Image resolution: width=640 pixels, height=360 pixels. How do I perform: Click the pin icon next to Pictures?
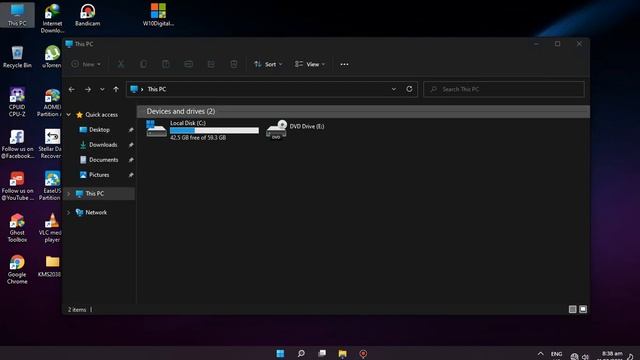coord(131,175)
